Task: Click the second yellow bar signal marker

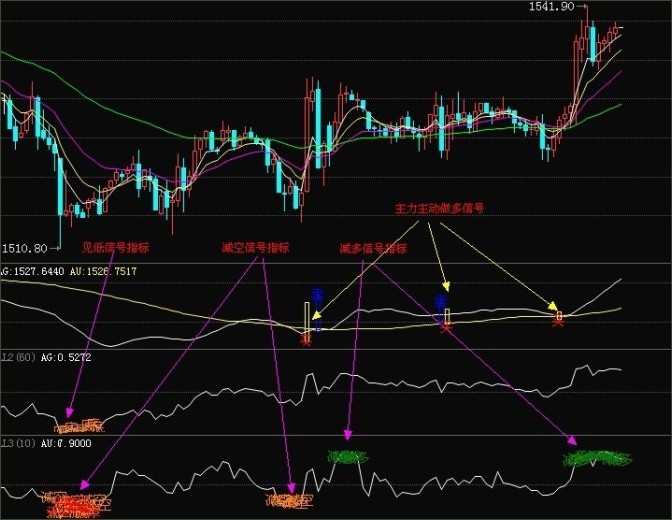Action: (448, 318)
